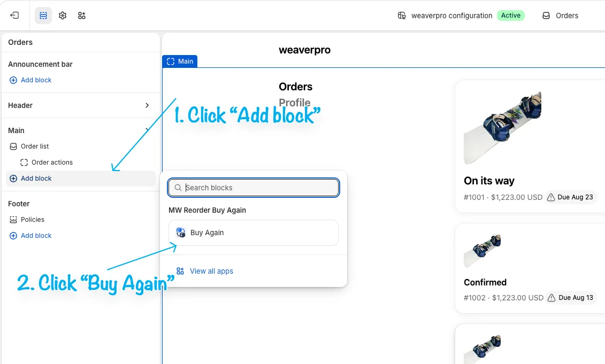Choose the Buy Again app block

pyautogui.click(x=254, y=233)
